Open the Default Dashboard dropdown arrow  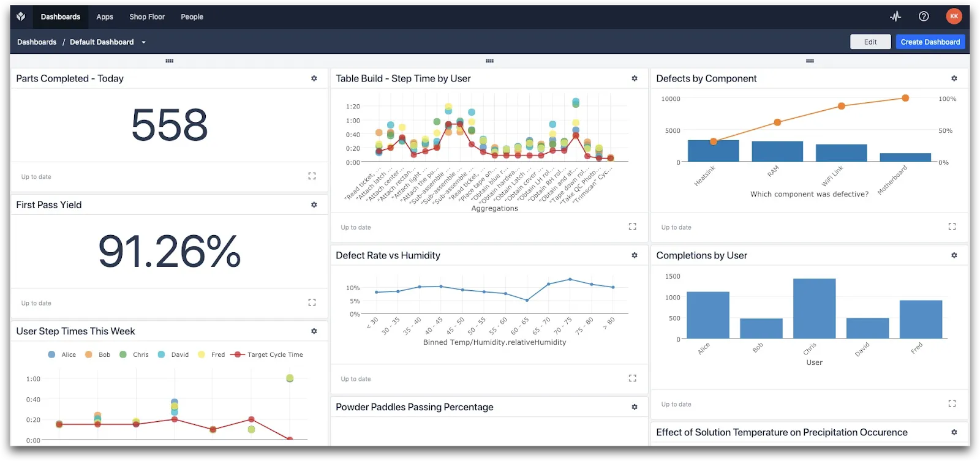coord(143,42)
